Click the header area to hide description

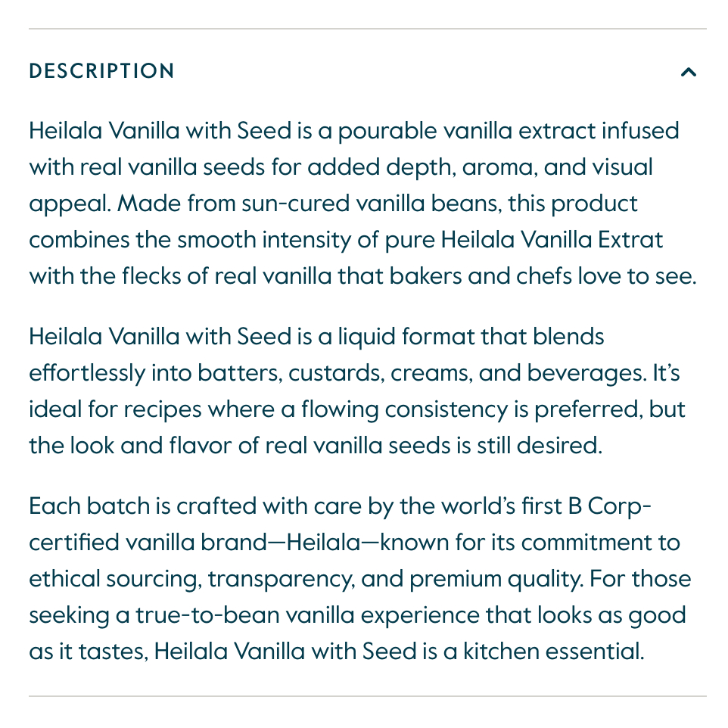pyautogui.click(x=363, y=70)
